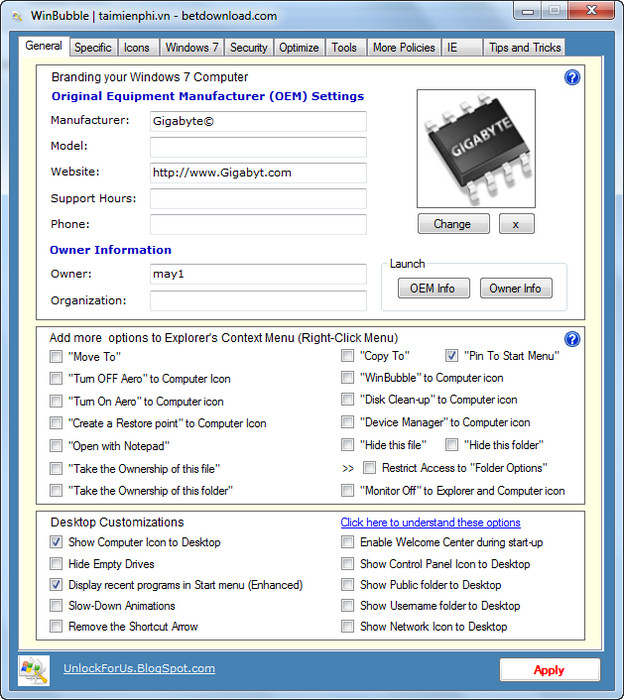
Task: Click the Manufacturer text field
Action: (x=258, y=121)
